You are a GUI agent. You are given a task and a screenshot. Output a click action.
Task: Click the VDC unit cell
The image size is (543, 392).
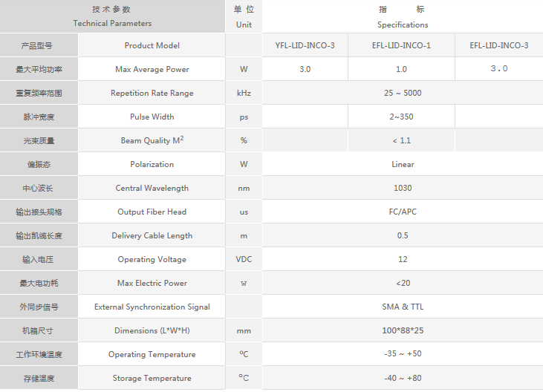(x=244, y=259)
